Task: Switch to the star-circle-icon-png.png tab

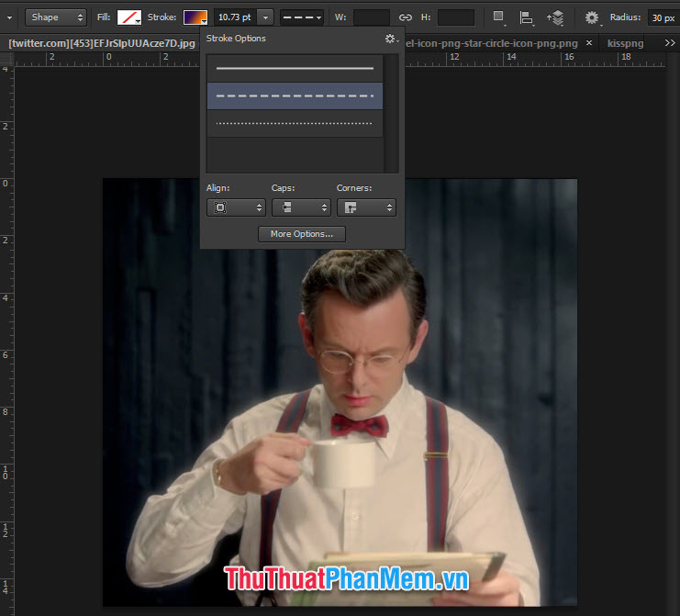Action: tap(491, 43)
